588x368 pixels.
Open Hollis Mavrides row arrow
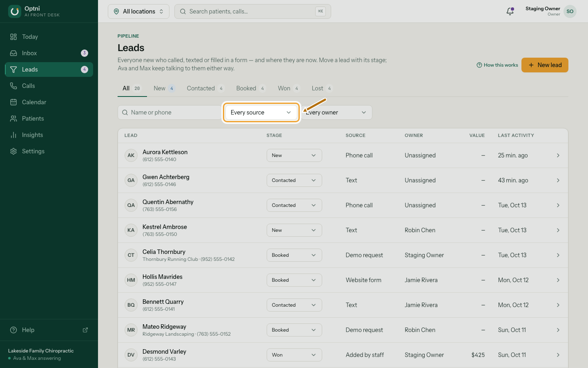(558, 280)
